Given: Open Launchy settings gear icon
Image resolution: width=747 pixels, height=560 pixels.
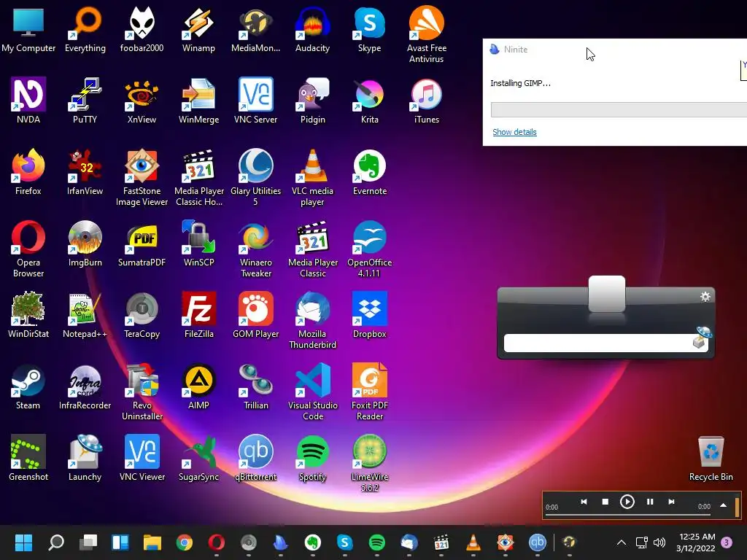Looking at the screenshot, I should 705,297.
